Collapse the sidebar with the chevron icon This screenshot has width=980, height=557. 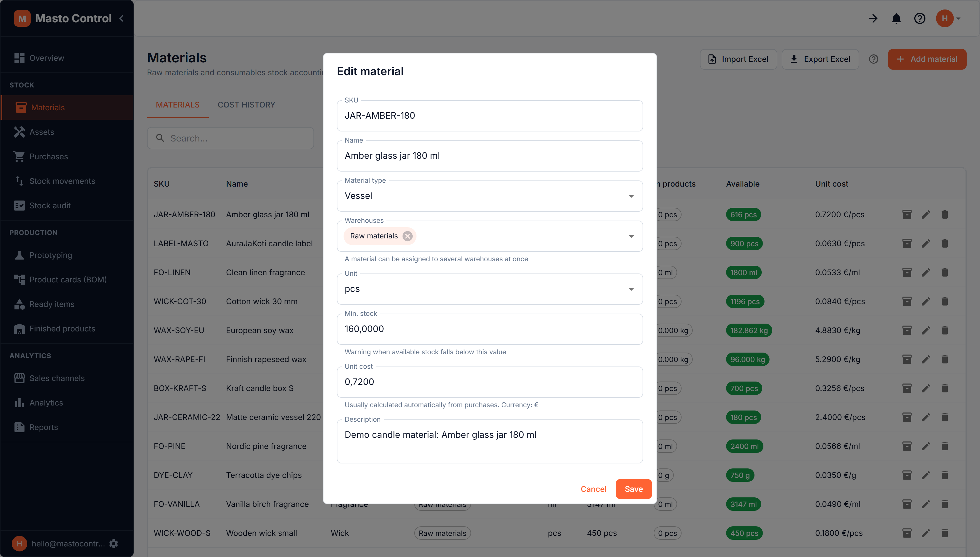point(121,18)
